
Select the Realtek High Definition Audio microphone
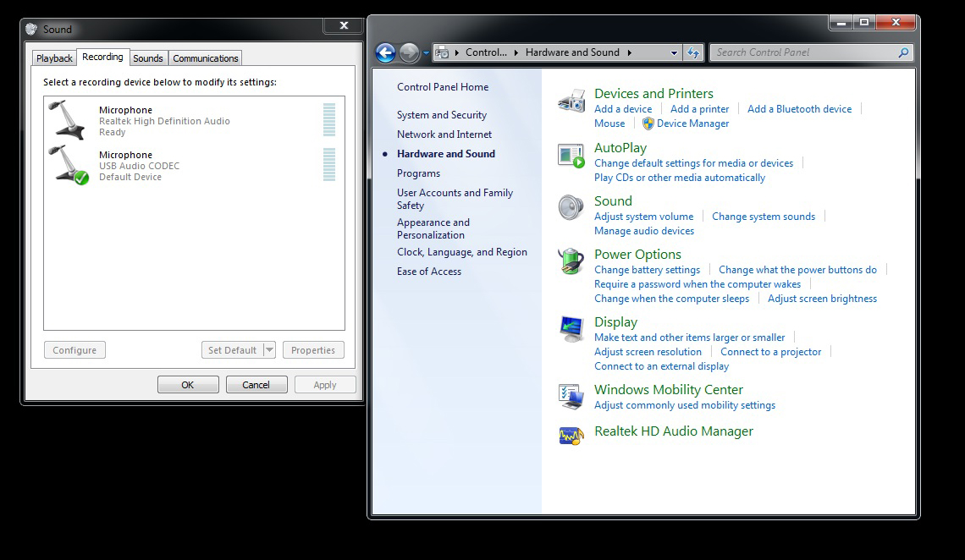tap(164, 121)
